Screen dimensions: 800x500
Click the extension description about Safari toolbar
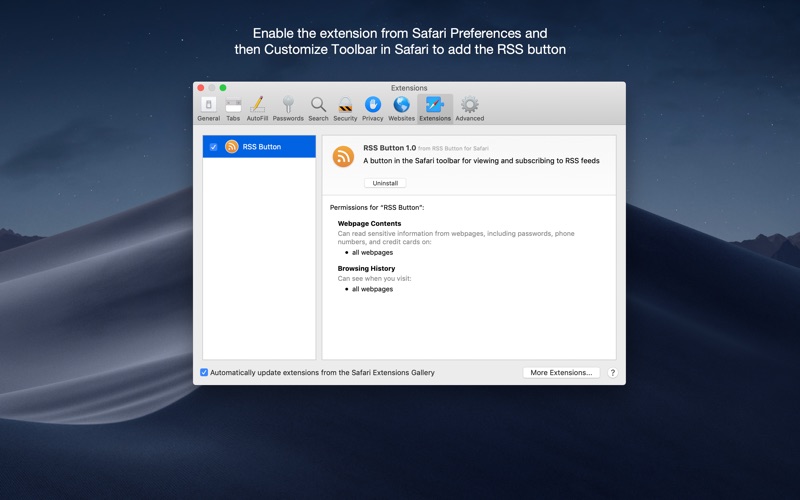pyautogui.click(x=481, y=161)
